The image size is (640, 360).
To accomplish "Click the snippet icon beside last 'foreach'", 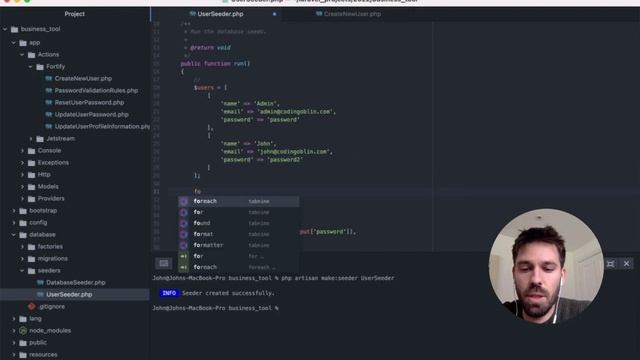I will 184,267.
